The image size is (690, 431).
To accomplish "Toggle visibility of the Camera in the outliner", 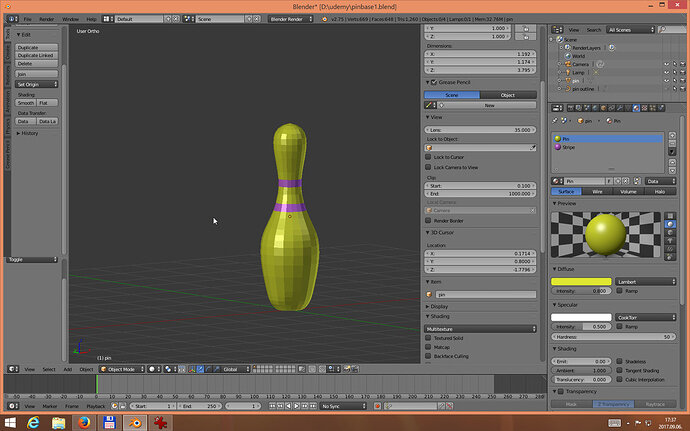I will (x=666, y=64).
